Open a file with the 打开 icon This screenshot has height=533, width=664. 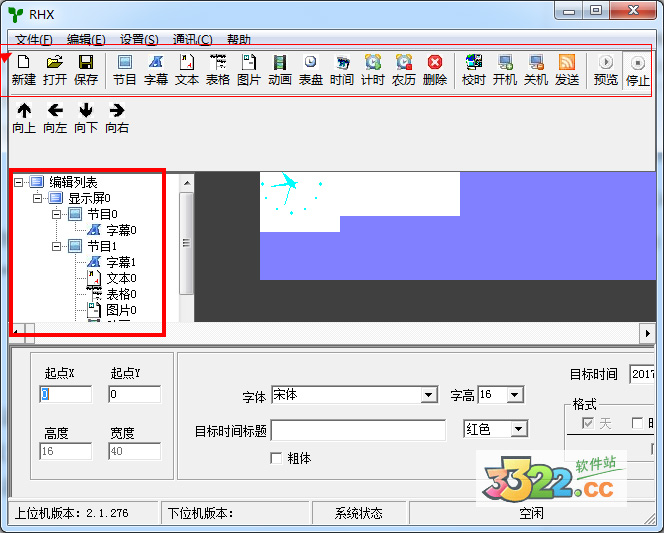pos(55,70)
